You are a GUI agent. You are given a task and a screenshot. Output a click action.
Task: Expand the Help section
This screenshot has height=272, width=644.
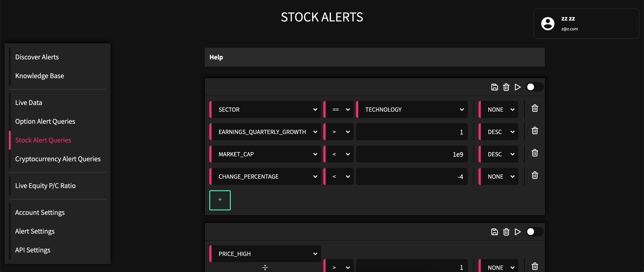375,57
